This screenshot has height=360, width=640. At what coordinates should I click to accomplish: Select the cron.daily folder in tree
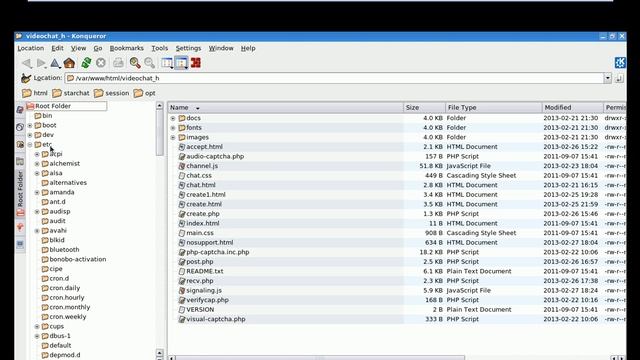pos(64,288)
